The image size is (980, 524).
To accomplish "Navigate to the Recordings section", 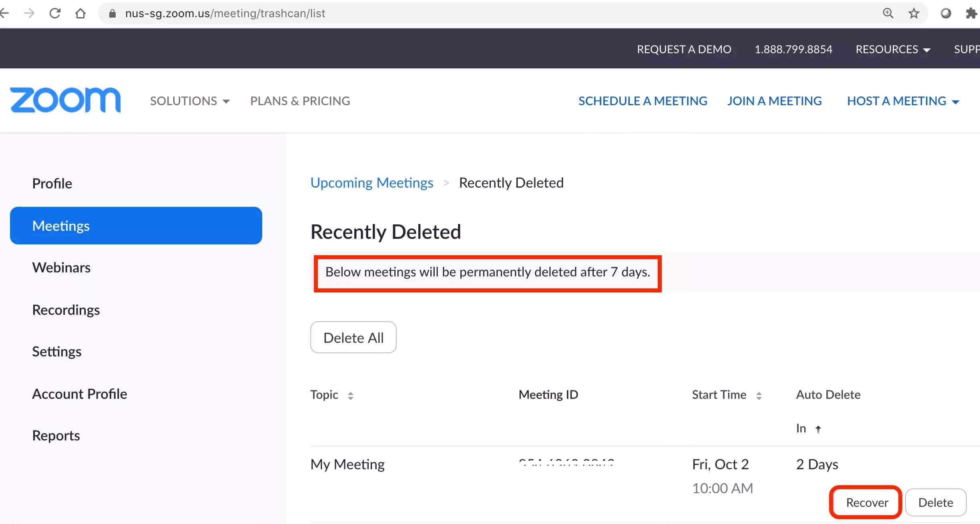I will [x=66, y=309].
